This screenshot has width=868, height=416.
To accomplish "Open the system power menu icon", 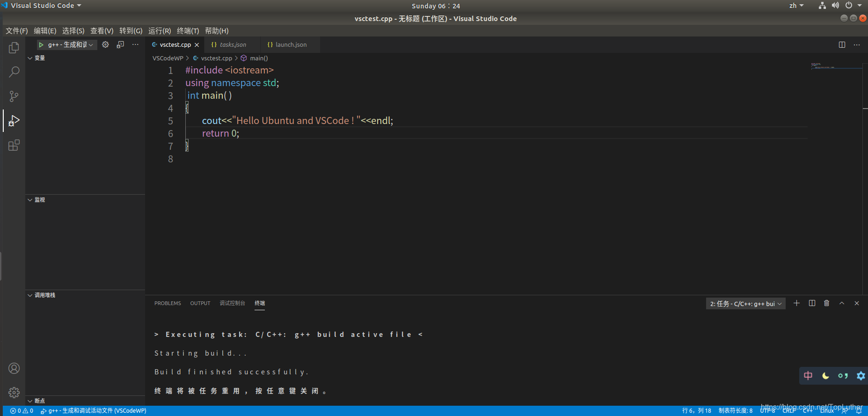I will 849,6.
